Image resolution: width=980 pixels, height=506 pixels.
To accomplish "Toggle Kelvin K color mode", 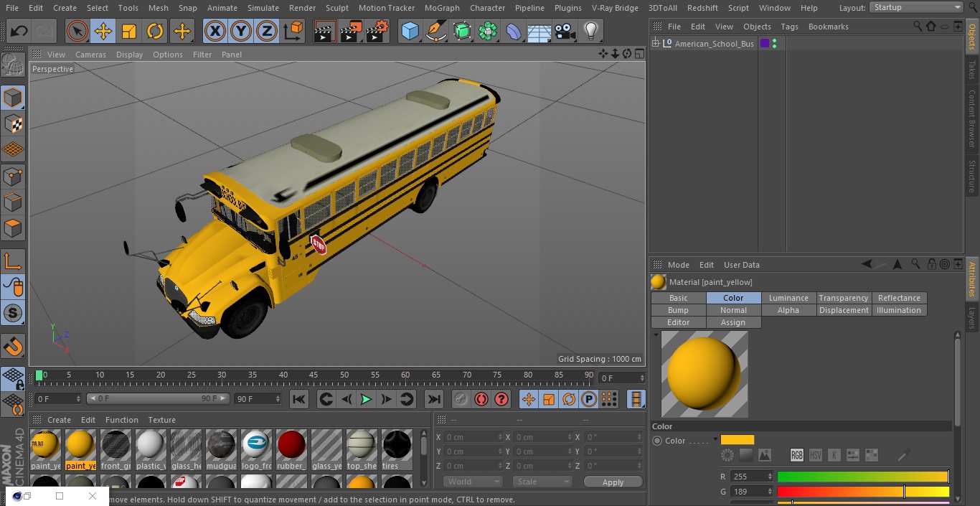I will pos(834,455).
